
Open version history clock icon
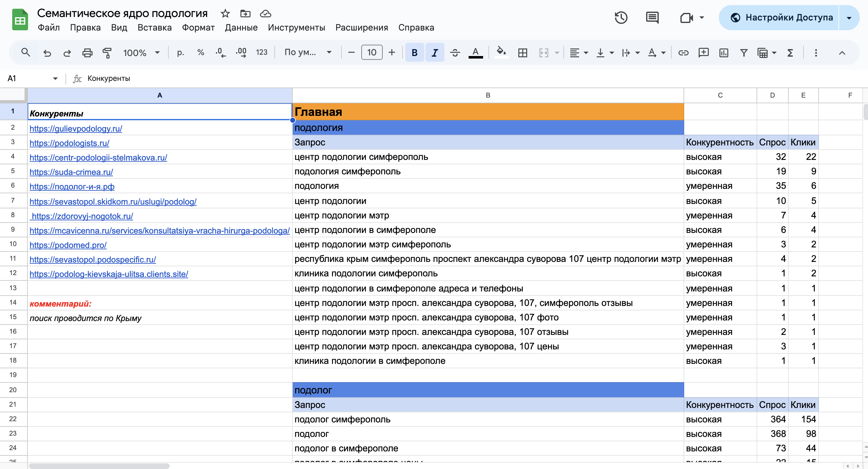point(621,18)
